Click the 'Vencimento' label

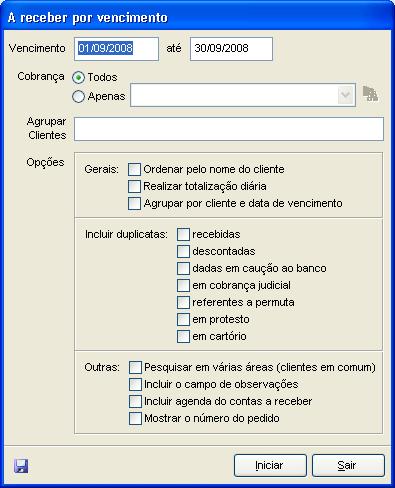[x=37, y=48]
